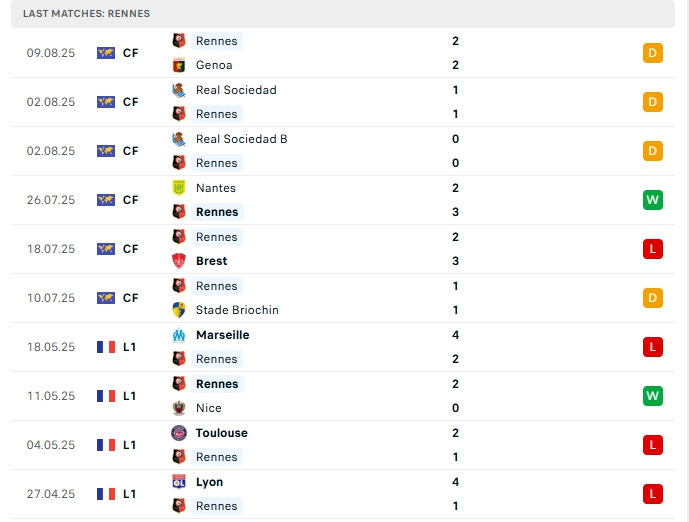Open the Real Sociedad B team link
Viewport: 689px width, 522px height.
click(241, 139)
